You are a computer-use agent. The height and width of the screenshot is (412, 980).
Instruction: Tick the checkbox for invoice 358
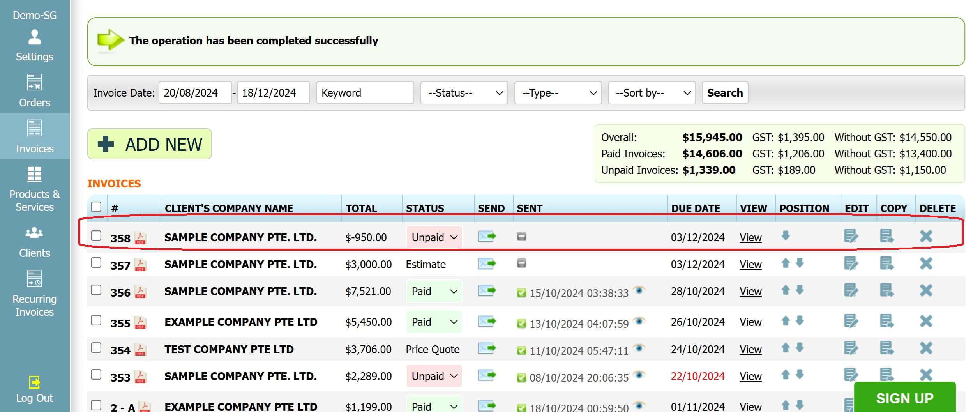tap(96, 236)
